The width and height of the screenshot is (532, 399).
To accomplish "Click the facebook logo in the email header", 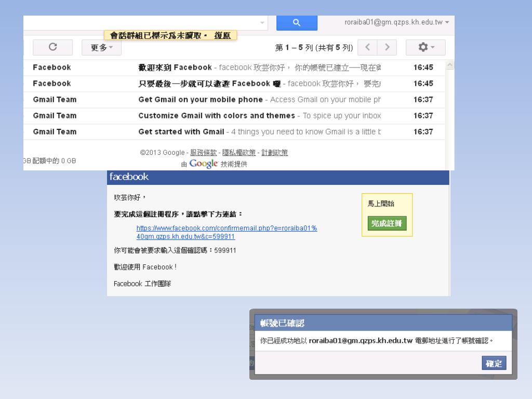I will click(129, 177).
